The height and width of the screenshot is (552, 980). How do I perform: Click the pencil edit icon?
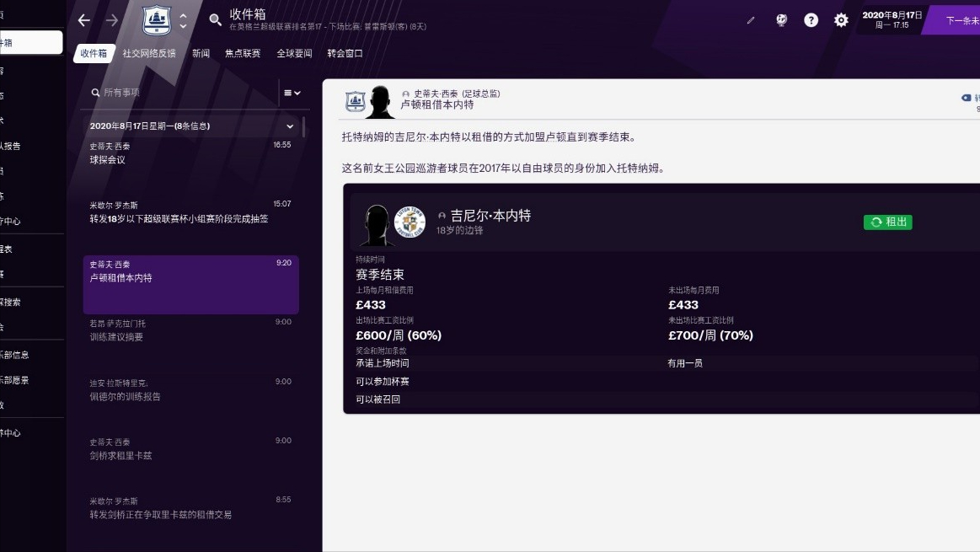pos(751,20)
